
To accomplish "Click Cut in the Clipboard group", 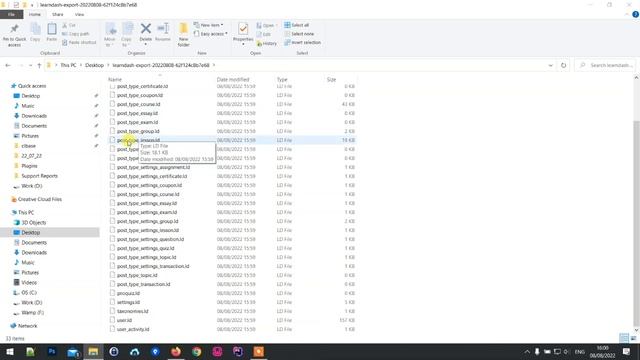I will point(69,25).
